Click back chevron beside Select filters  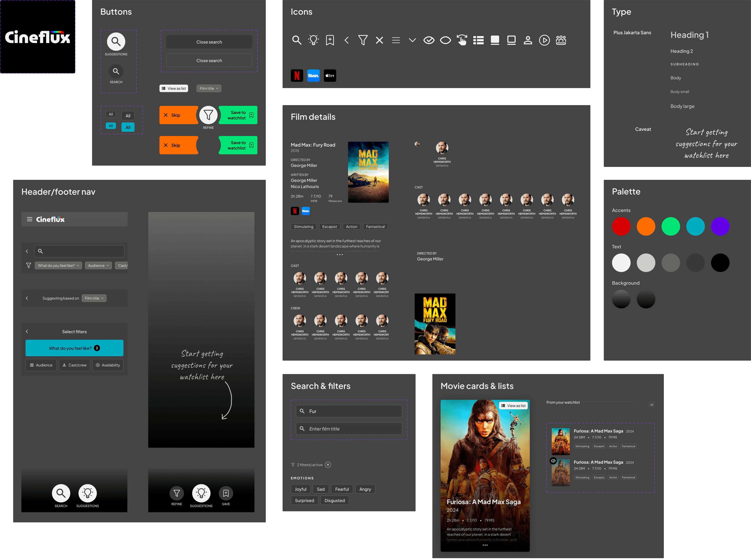(x=27, y=331)
